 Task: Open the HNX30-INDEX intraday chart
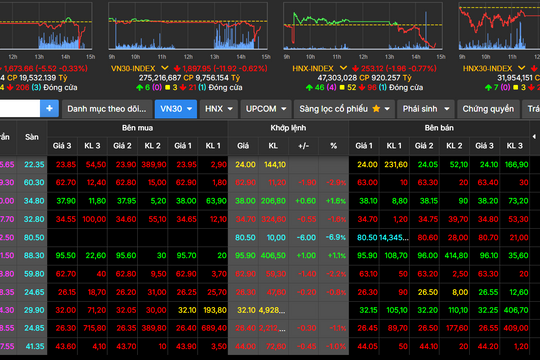[499, 26]
